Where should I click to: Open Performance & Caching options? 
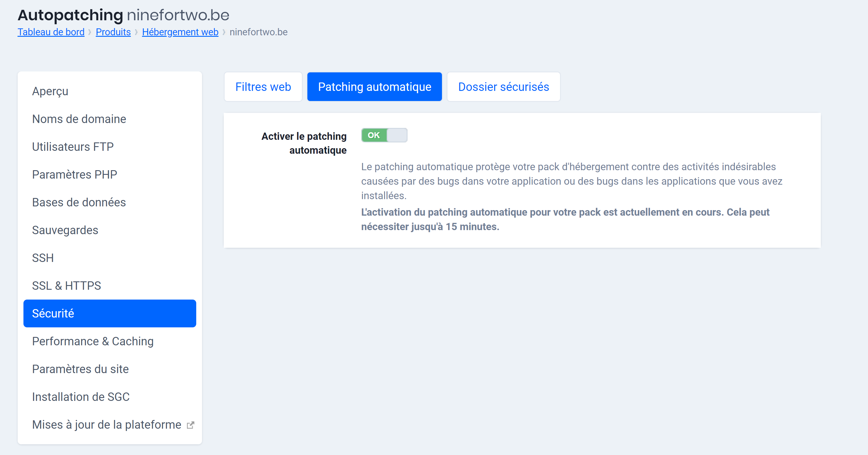click(93, 341)
